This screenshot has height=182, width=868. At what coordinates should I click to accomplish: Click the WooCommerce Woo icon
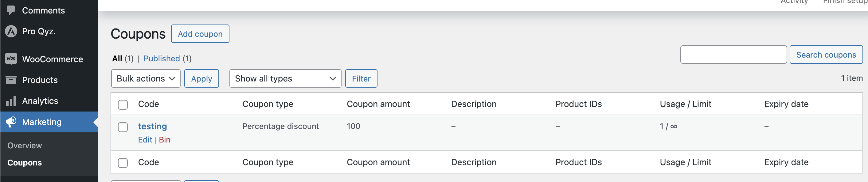[11, 59]
